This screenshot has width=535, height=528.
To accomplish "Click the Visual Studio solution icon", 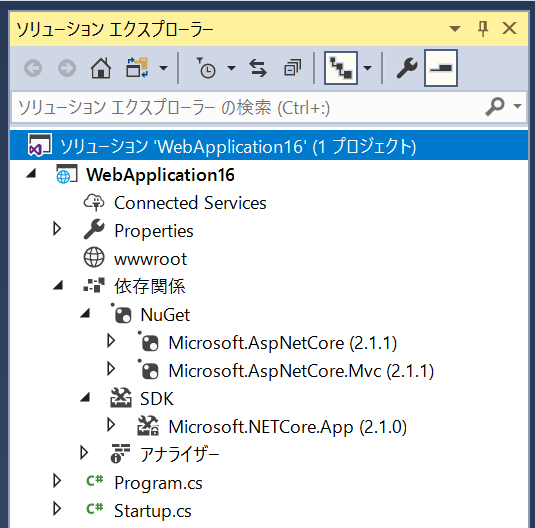I will pyautogui.click(x=40, y=145).
